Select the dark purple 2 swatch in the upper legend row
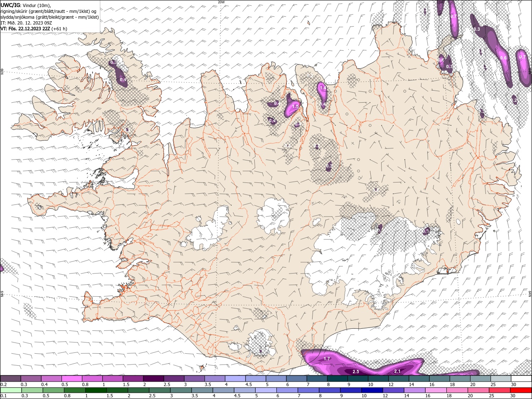The height and width of the screenshot is (399, 532). click(153, 379)
